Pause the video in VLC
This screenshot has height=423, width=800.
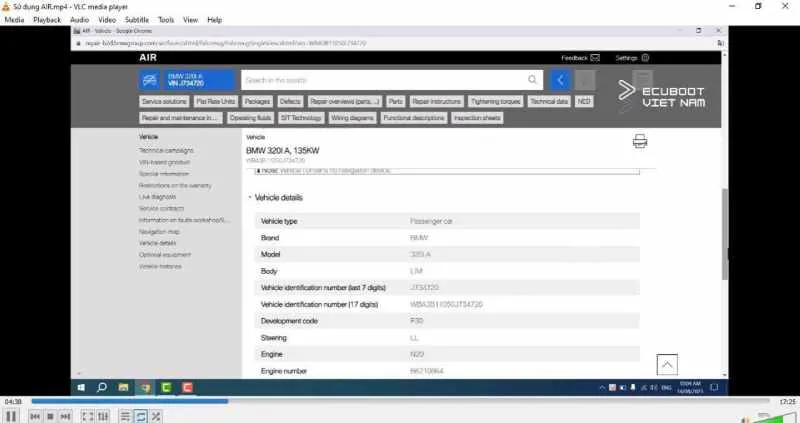tap(11, 416)
